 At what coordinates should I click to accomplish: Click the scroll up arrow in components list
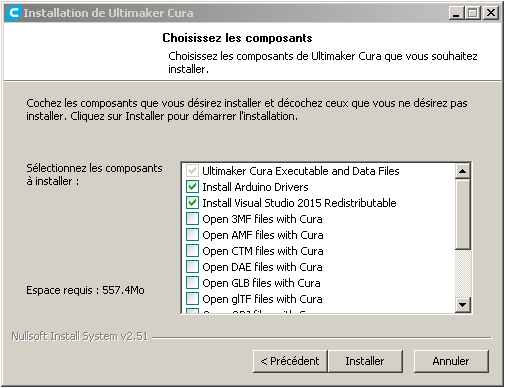(462, 171)
